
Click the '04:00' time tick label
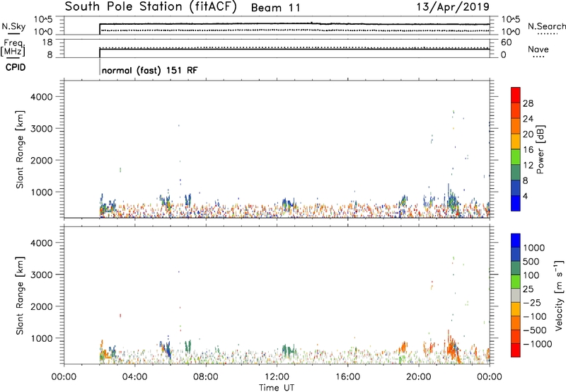134,377
